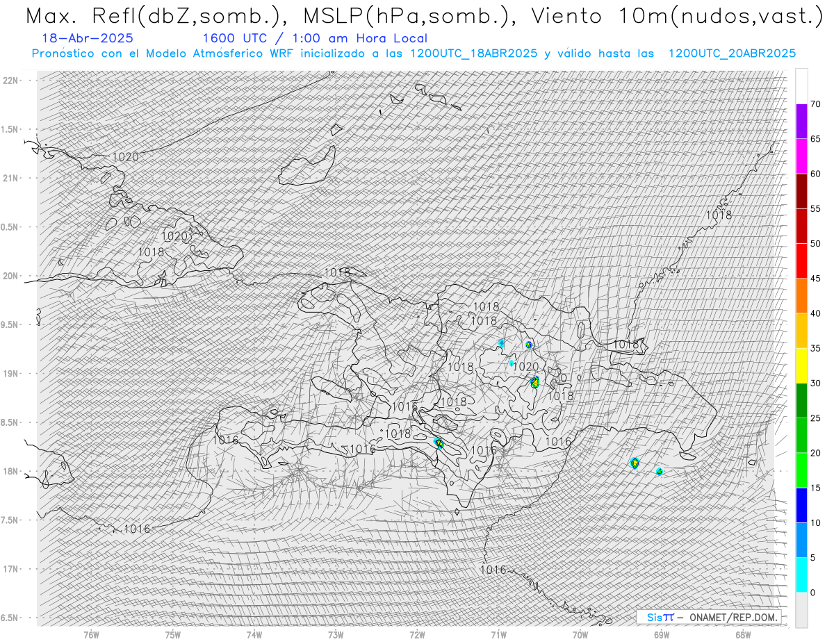Screen dimensions: 834x644
Task: Click the longitude axis label "69W"
Action: (662, 634)
